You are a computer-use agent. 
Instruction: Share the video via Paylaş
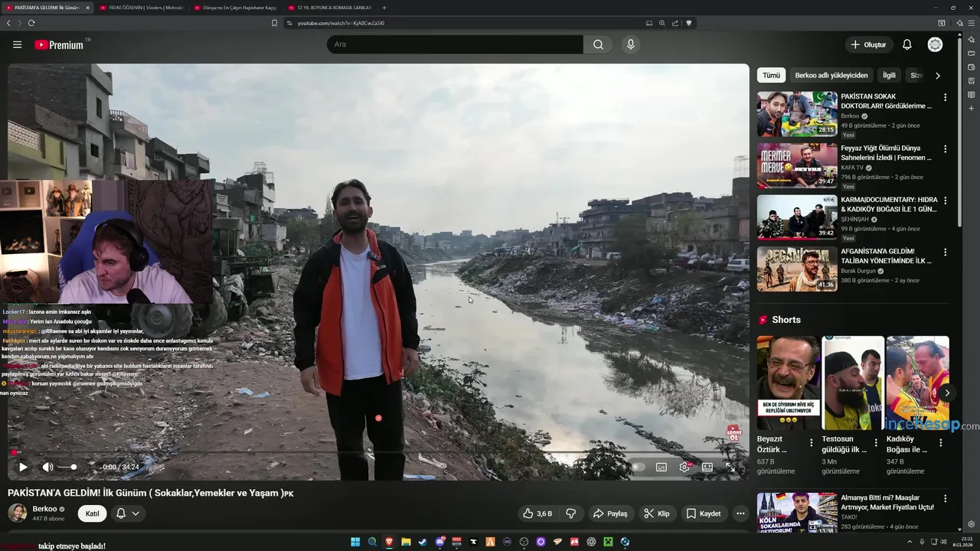pyautogui.click(x=611, y=514)
